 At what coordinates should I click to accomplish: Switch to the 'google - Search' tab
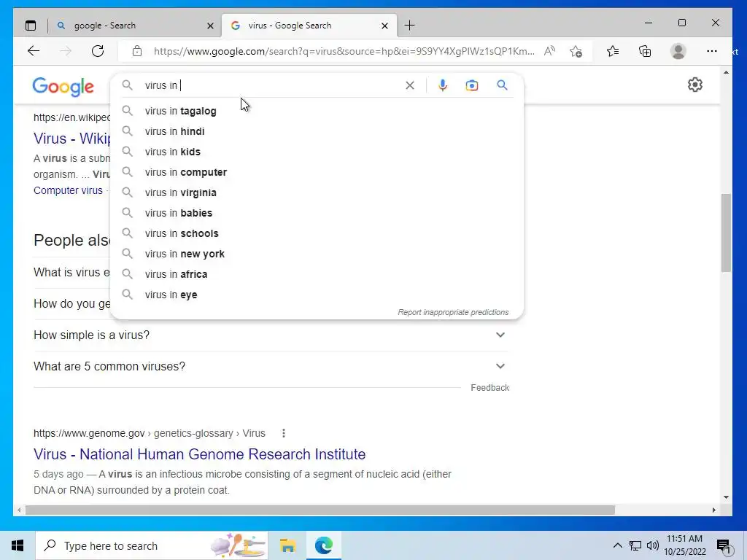coord(135,26)
